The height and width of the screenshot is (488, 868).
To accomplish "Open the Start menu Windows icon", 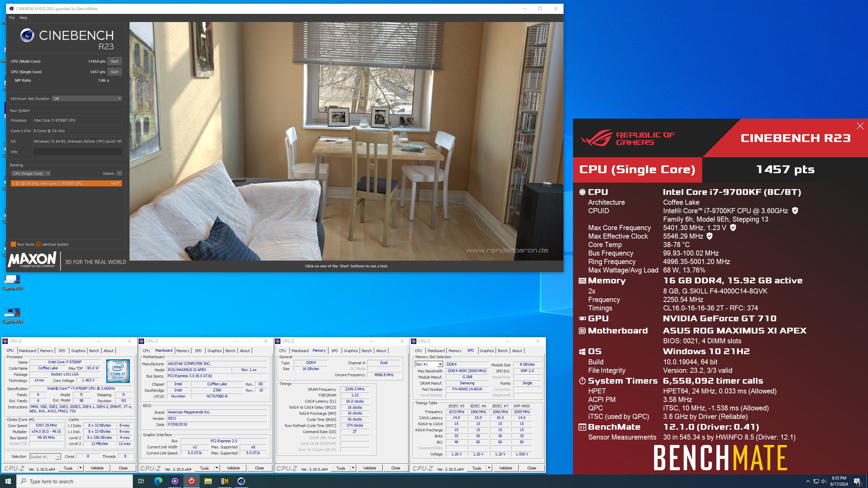I will click(8, 481).
